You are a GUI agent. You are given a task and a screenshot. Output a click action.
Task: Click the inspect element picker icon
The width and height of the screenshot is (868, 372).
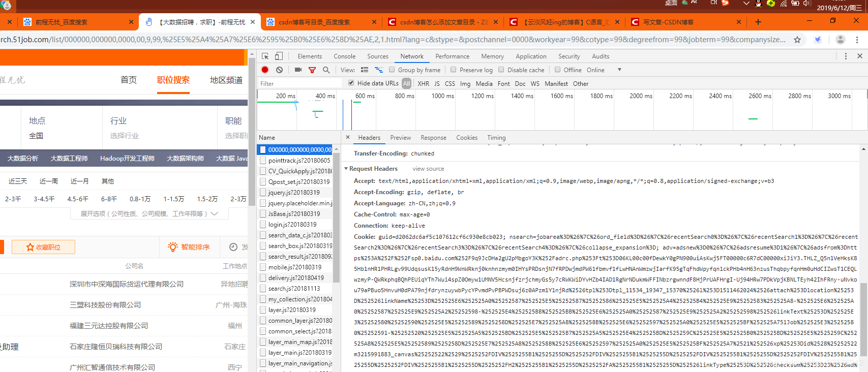(265, 56)
